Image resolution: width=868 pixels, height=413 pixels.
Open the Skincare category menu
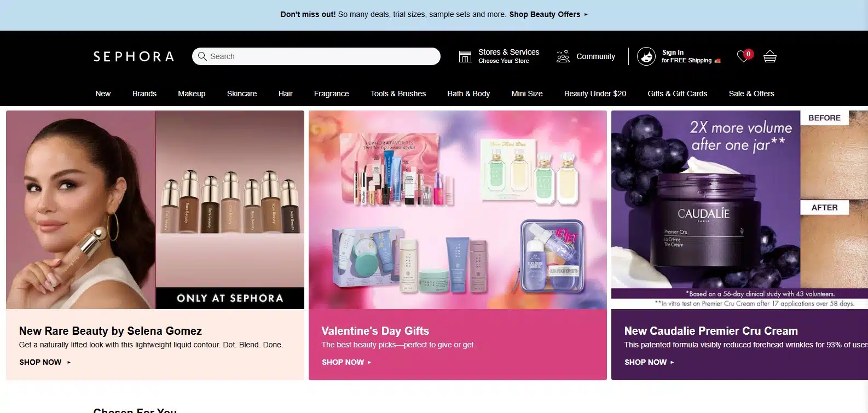coord(242,94)
